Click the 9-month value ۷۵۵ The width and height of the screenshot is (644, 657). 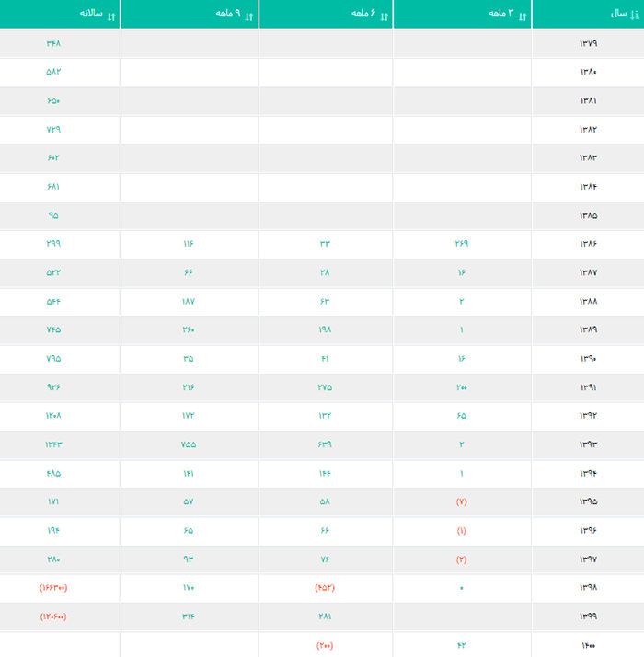189,444
